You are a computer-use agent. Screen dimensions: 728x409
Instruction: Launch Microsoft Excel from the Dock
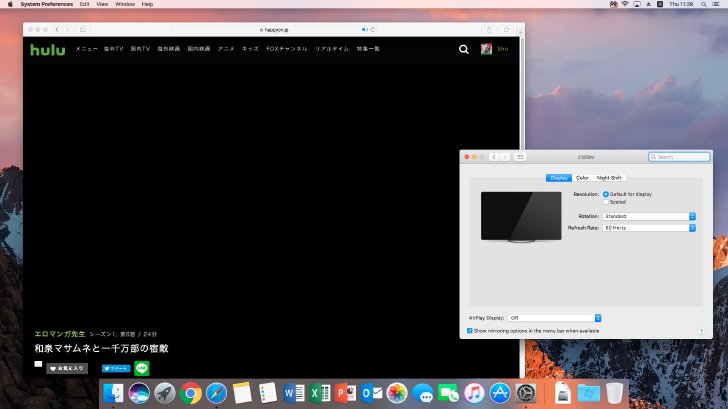pyautogui.click(x=319, y=393)
